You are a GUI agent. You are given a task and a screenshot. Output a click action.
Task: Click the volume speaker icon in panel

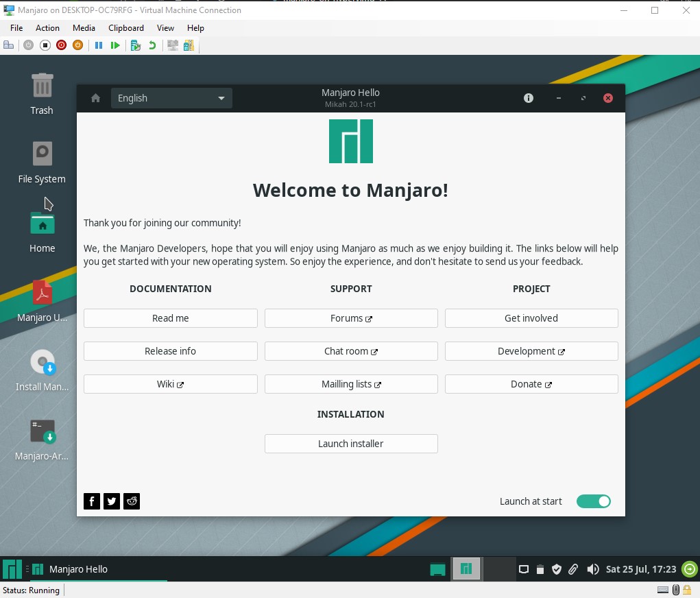[x=591, y=569]
